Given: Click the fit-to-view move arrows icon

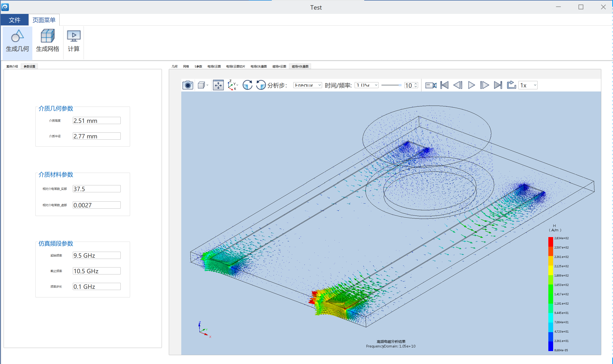Looking at the screenshot, I should (x=218, y=85).
